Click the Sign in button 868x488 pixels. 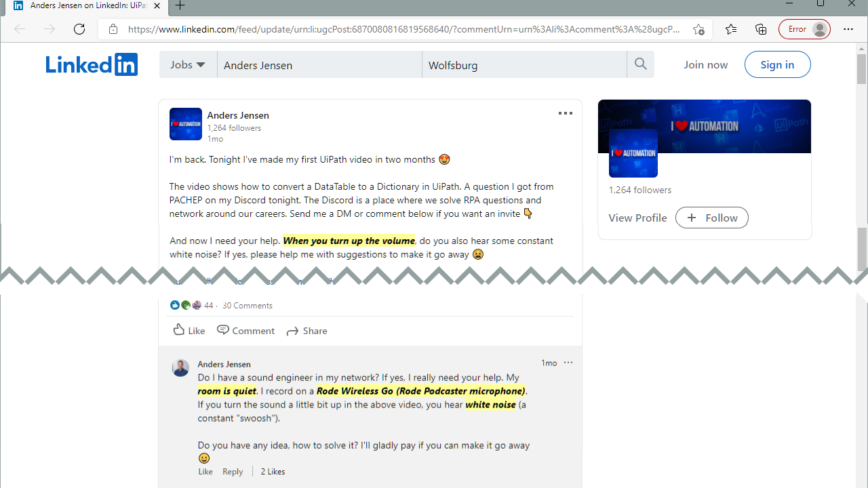777,64
